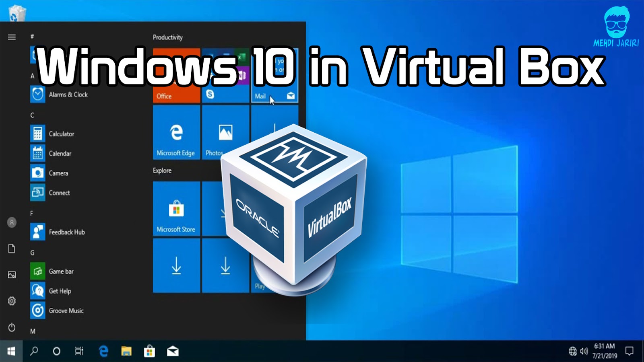Open the Microsoft Store tile
644x362 pixels.
click(x=176, y=208)
